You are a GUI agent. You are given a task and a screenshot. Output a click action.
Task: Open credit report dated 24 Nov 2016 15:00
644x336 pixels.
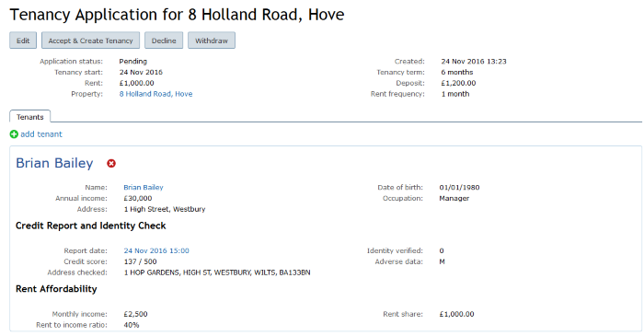tap(156, 250)
